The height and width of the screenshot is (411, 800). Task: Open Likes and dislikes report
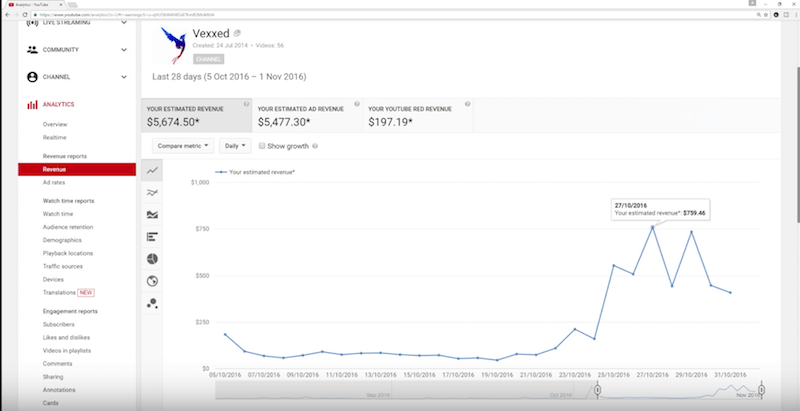[x=66, y=338]
